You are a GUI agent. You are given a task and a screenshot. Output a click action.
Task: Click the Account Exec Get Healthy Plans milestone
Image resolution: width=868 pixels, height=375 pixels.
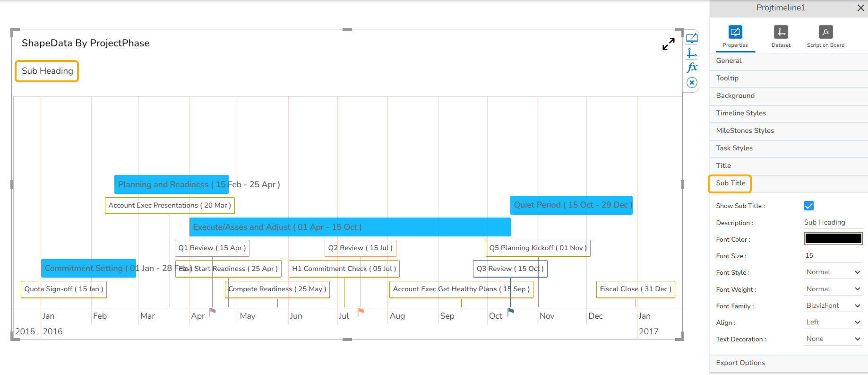(461, 289)
